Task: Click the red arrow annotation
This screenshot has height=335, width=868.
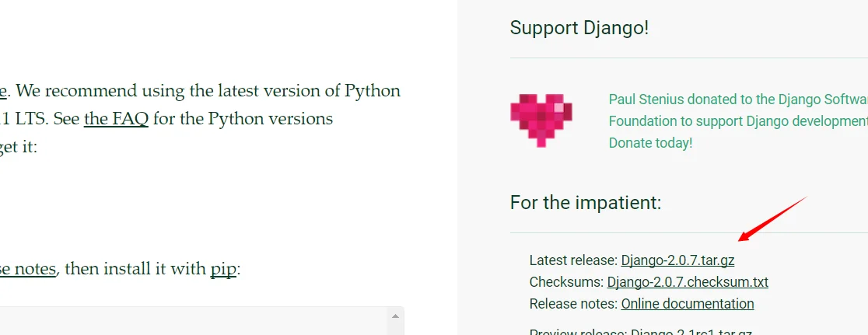Action: [x=773, y=219]
